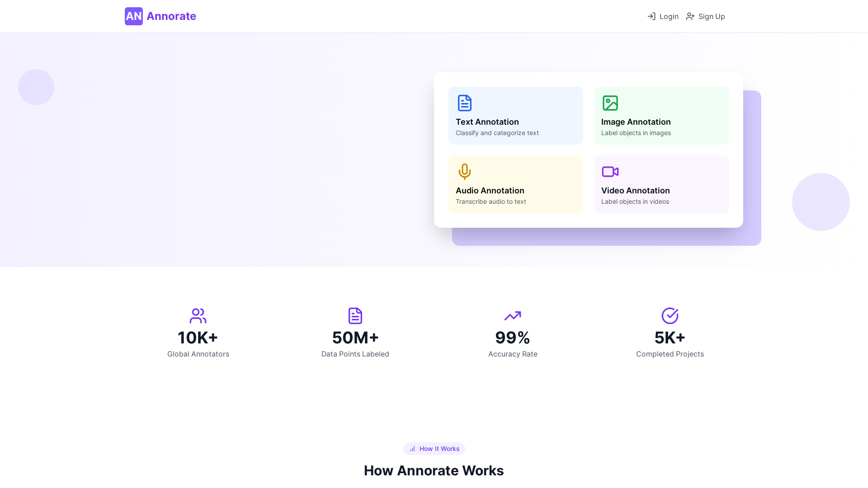
Task: Select the Video Annotation card
Action: 661,184
